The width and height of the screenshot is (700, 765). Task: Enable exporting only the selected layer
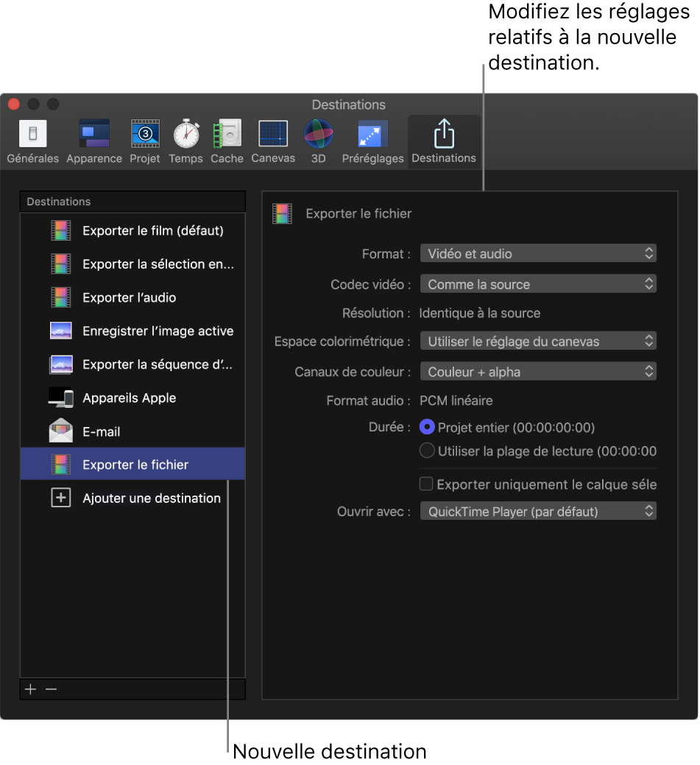tap(425, 484)
